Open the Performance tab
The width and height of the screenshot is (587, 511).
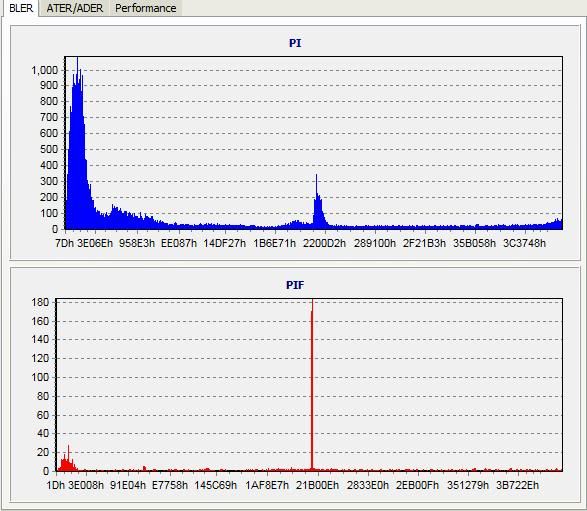(x=145, y=8)
